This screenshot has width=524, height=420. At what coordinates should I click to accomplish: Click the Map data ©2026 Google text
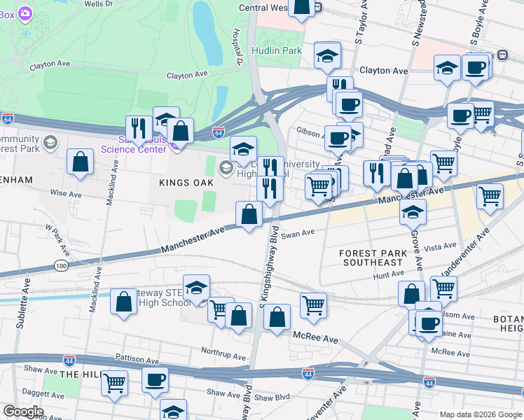[481, 415]
